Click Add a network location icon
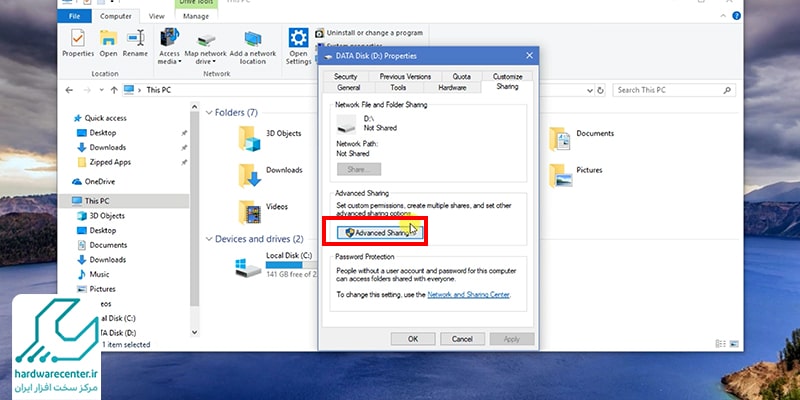 click(253, 47)
